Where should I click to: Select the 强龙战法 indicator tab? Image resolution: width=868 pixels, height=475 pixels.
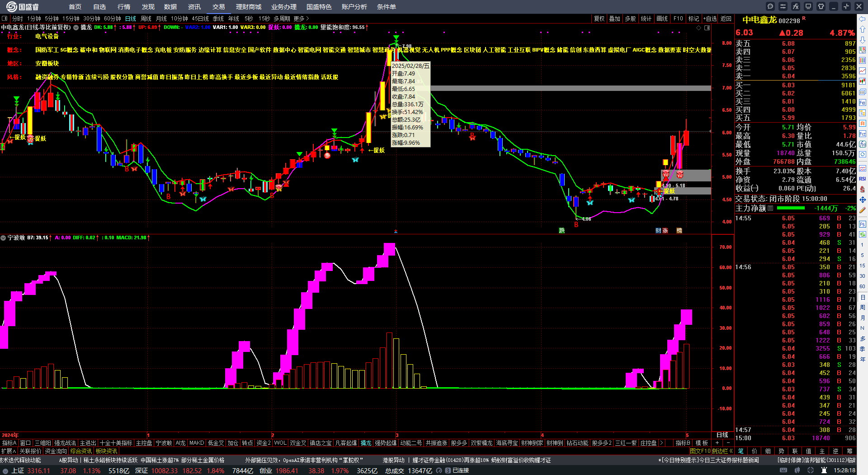[66, 443]
